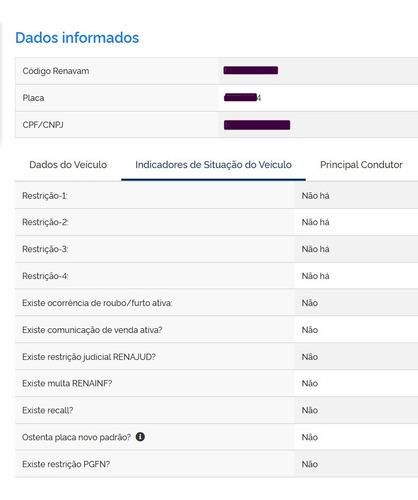Click the Código Renavam field label

pos(56,71)
